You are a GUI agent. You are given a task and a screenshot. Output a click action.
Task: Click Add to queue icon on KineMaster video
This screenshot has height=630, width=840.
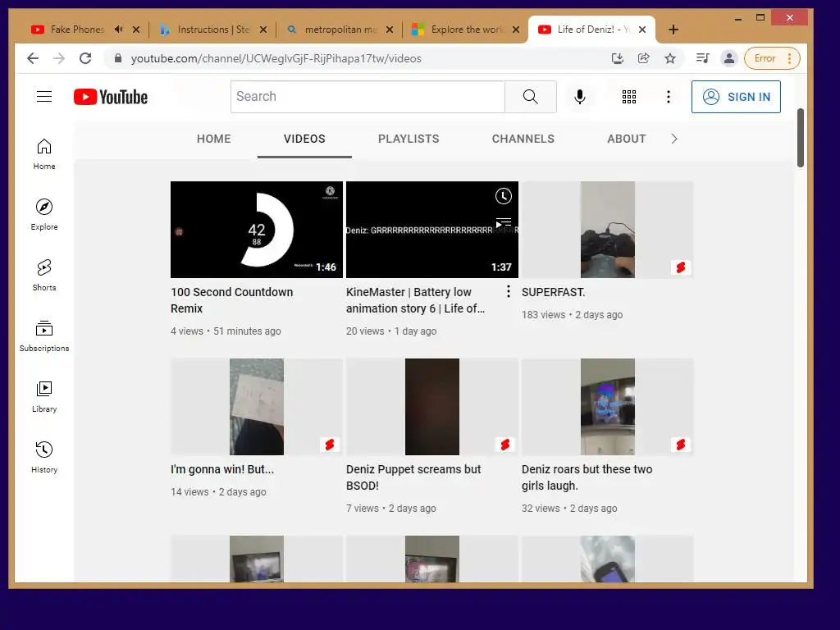click(503, 223)
